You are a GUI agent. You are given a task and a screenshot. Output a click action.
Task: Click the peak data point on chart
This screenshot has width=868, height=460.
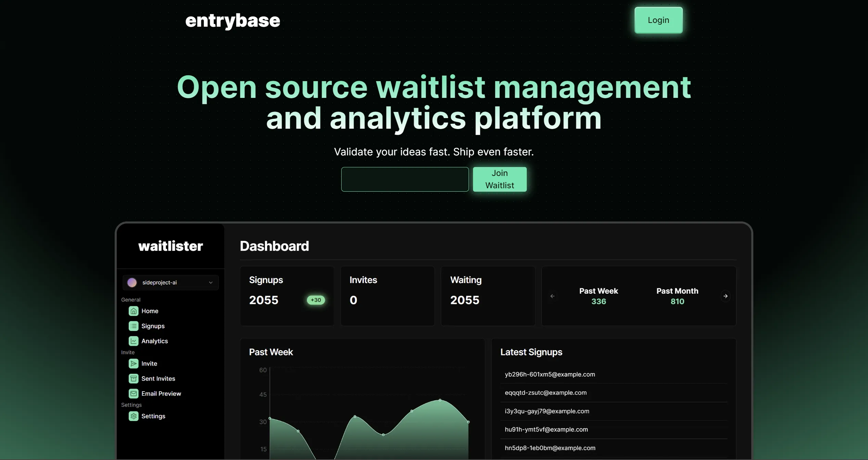pyautogui.click(x=440, y=400)
